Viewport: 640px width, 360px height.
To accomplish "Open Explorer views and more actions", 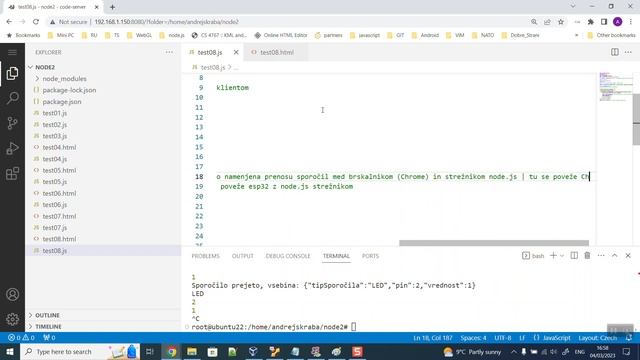I will (169, 52).
